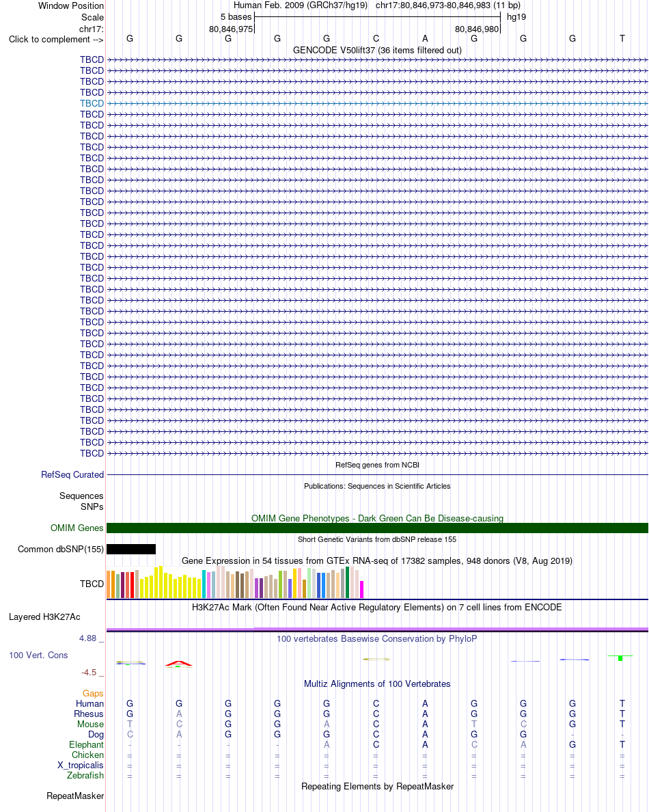
Task: Open the 'RefSeq Curated' track label
Action: pos(72,475)
